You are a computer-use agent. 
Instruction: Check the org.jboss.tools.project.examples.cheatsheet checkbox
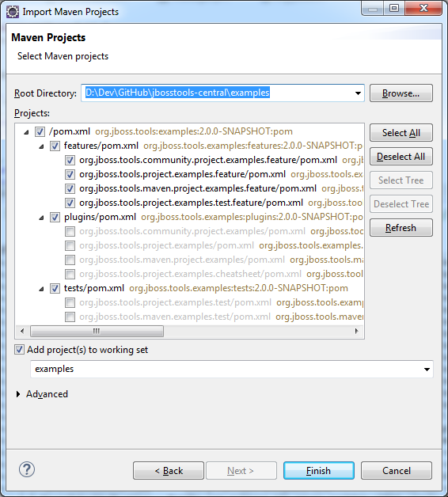coord(70,274)
